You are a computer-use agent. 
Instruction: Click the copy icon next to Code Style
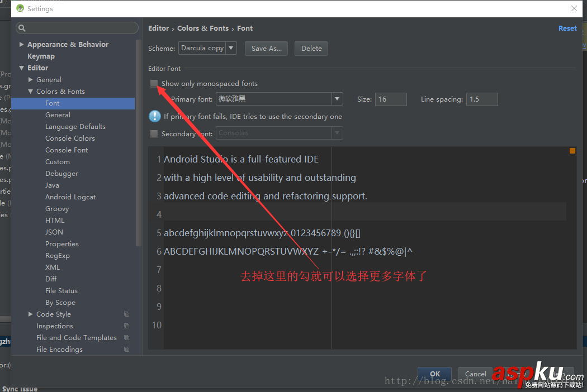(126, 314)
